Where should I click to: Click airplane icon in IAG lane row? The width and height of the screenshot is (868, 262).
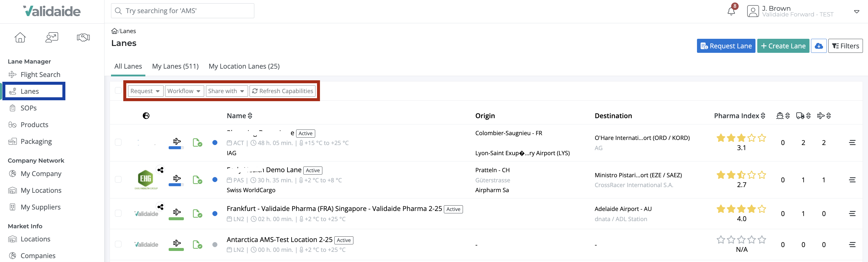(177, 141)
